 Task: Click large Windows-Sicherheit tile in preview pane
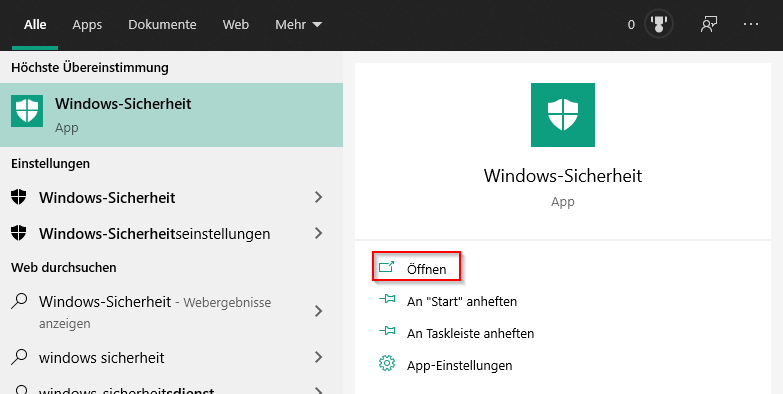pyautogui.click(x=563, y=115)
